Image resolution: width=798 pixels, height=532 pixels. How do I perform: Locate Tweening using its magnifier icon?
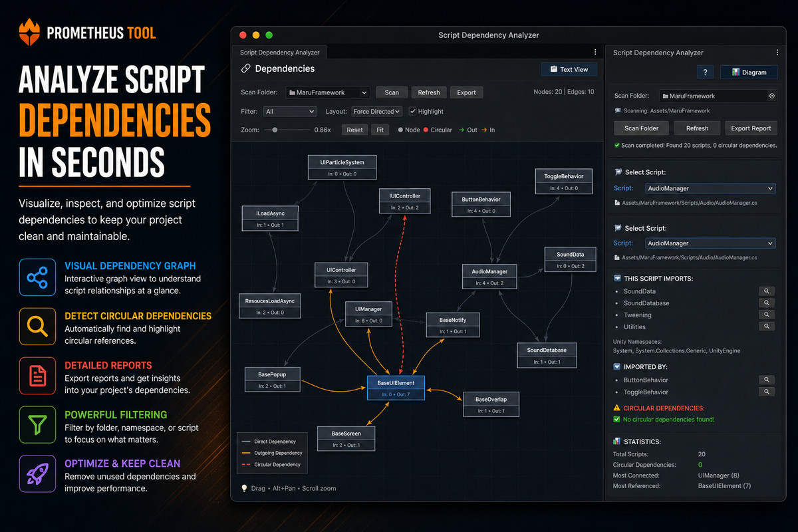767,315
